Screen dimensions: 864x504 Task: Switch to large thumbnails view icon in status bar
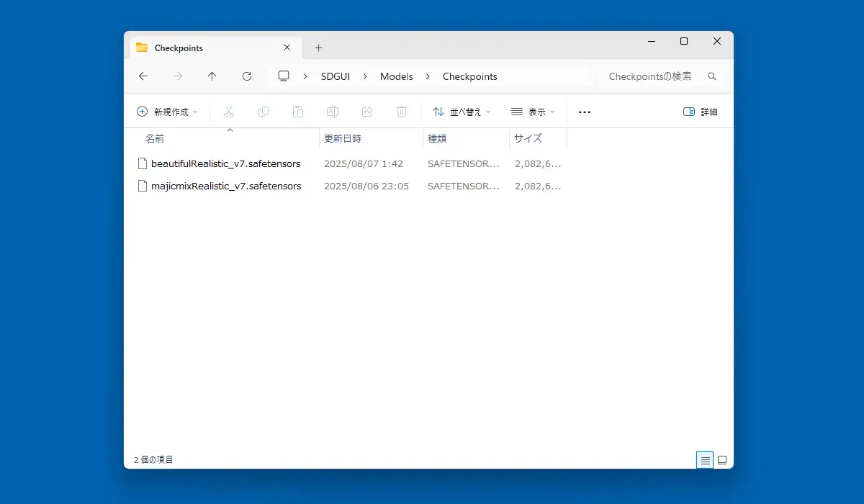click(x=722, y=459)
